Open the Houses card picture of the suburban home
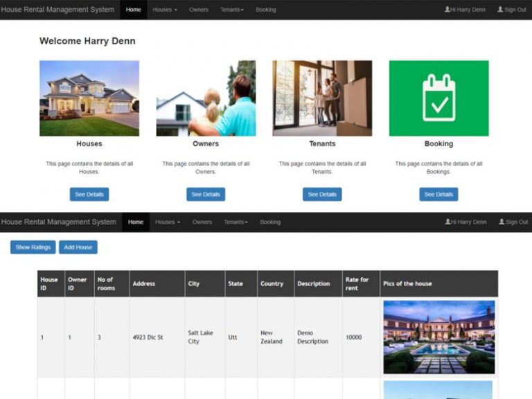 click(89, 98)
